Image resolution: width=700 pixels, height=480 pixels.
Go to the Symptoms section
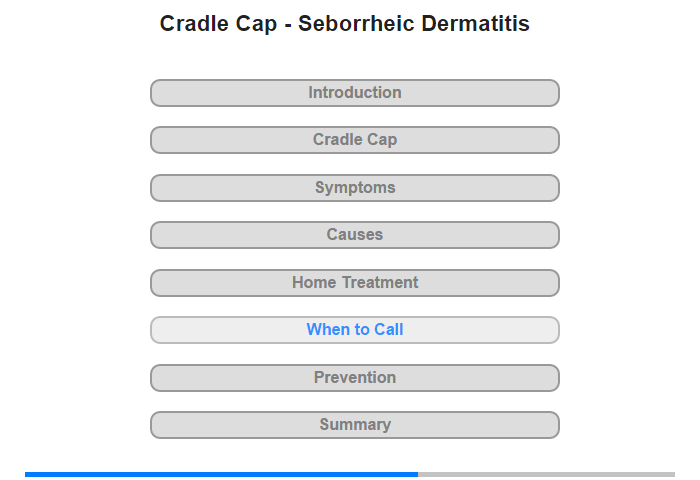pyautogui.click(x=354, y=188)
